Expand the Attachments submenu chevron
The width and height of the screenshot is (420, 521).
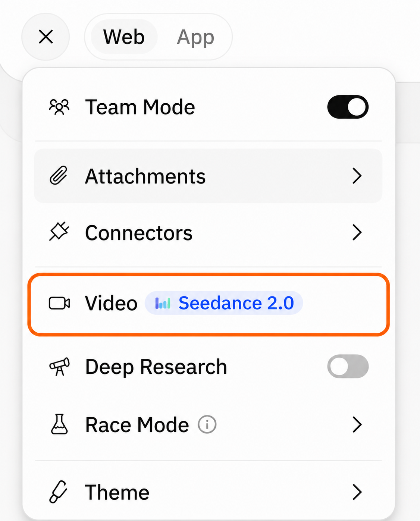(357, 176)
